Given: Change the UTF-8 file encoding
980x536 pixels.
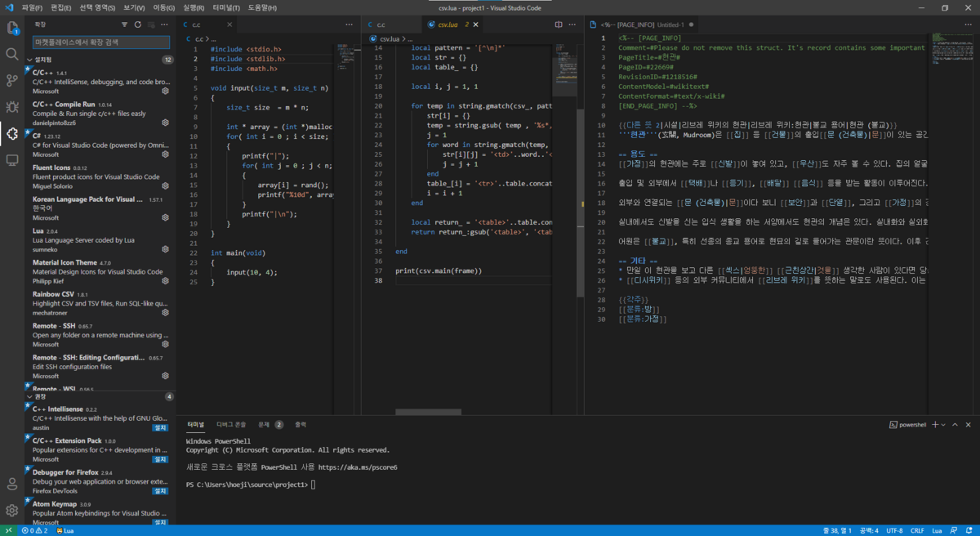Looking at the screenshot, I should (894, 530).
